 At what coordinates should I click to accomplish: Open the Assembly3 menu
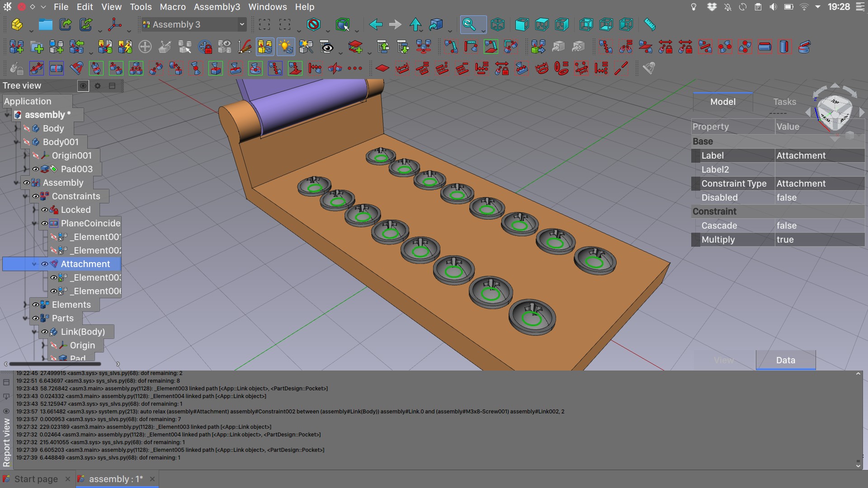coord(217,7)
